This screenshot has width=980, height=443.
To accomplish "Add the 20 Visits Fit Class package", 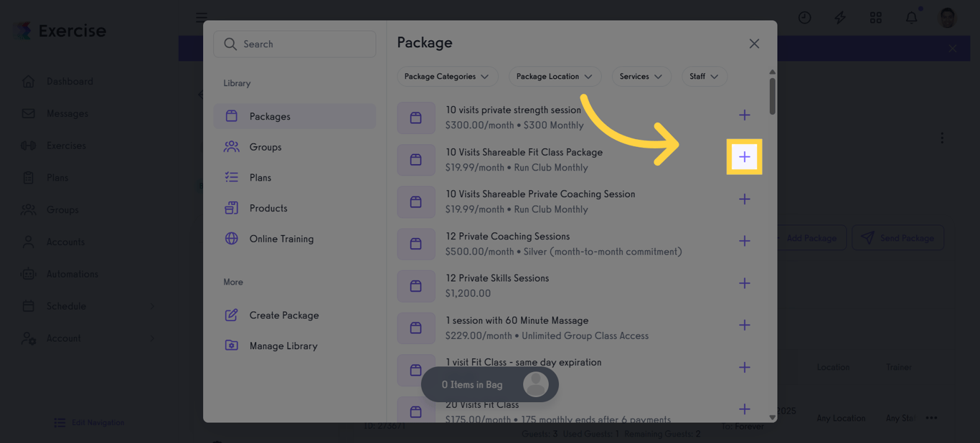I will [744, 410].
